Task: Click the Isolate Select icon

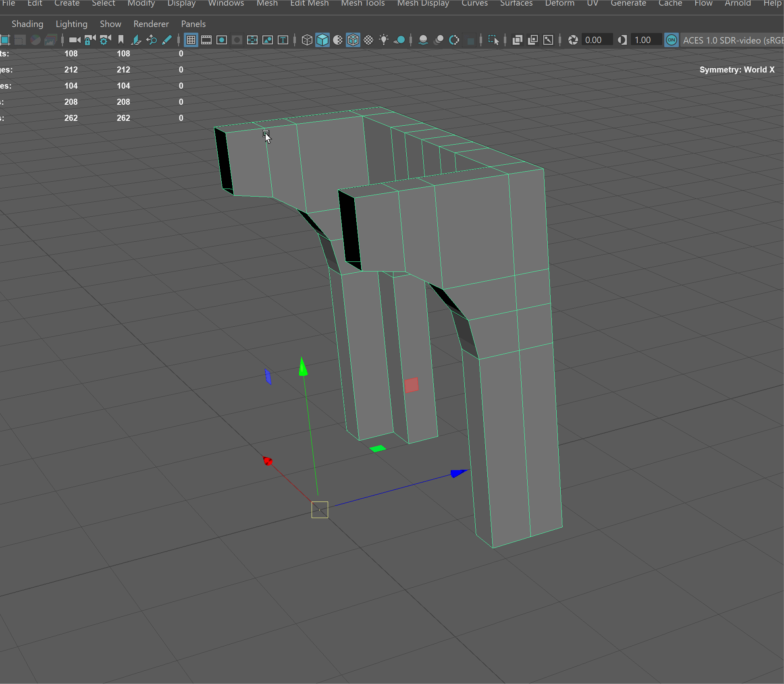Action: point(493,40)
